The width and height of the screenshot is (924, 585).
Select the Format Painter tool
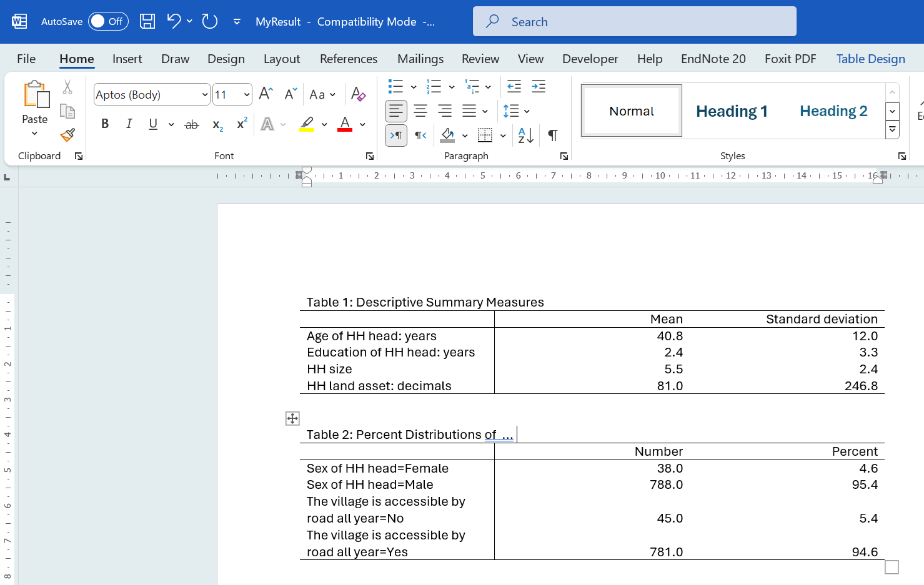click(x=67, y=135)
